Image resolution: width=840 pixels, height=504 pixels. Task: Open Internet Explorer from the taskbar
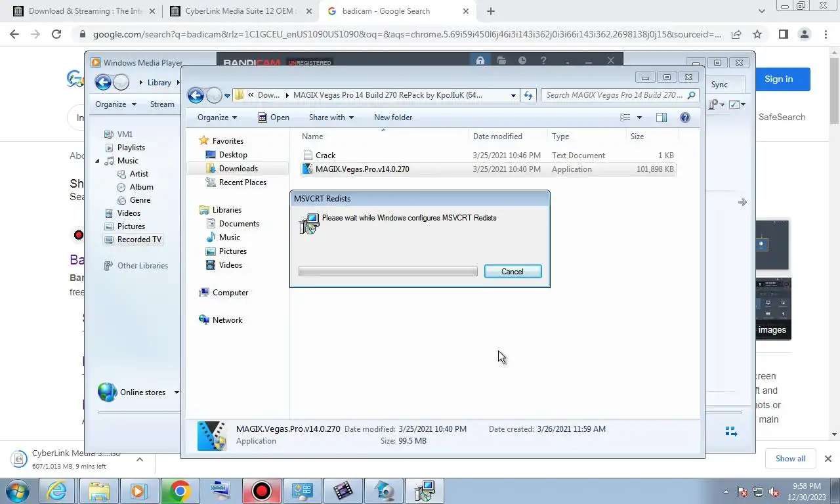click(57, 491)
